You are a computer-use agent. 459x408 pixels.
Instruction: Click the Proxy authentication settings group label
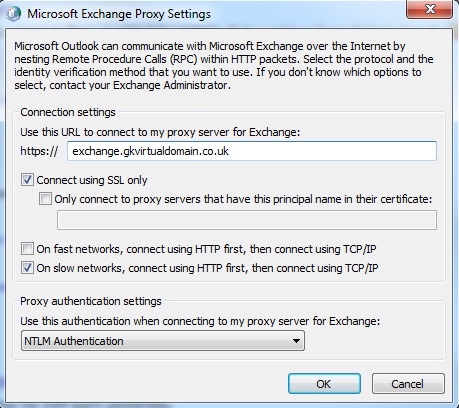91,301
